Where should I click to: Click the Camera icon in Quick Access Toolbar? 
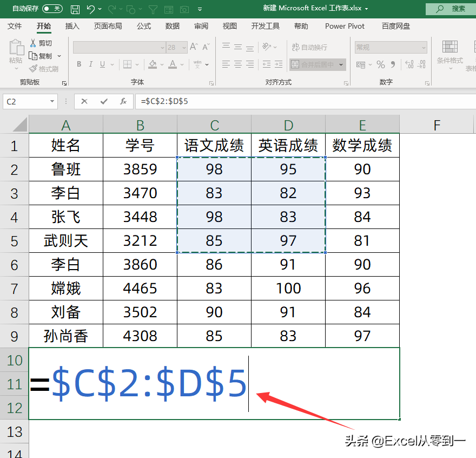(184, 9)
